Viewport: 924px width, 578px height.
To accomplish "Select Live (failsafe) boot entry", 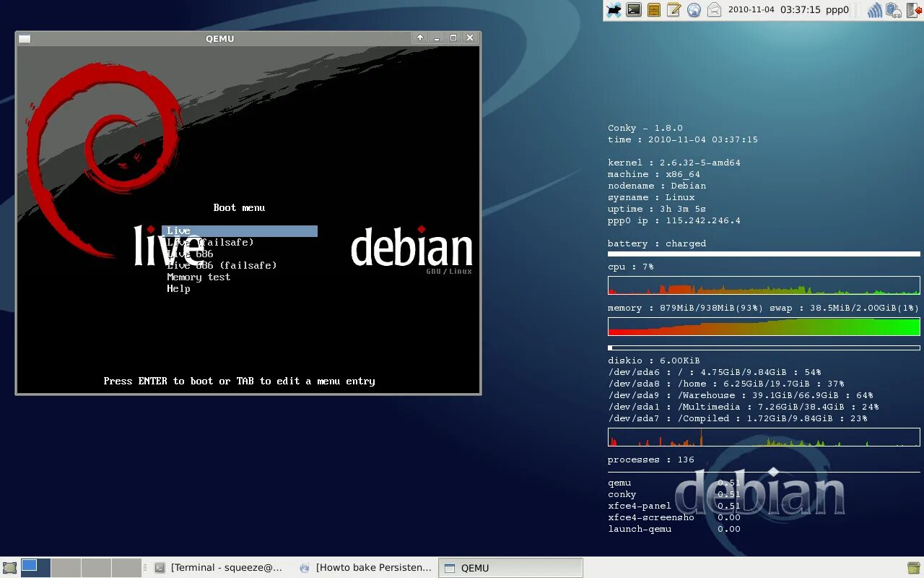I will click(x=210, y=243).
